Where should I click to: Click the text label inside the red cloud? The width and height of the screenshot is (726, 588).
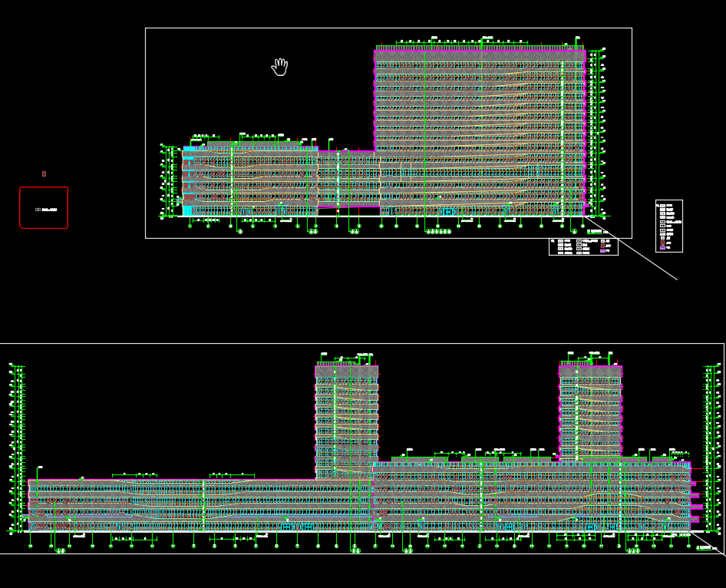pos(45,208)
